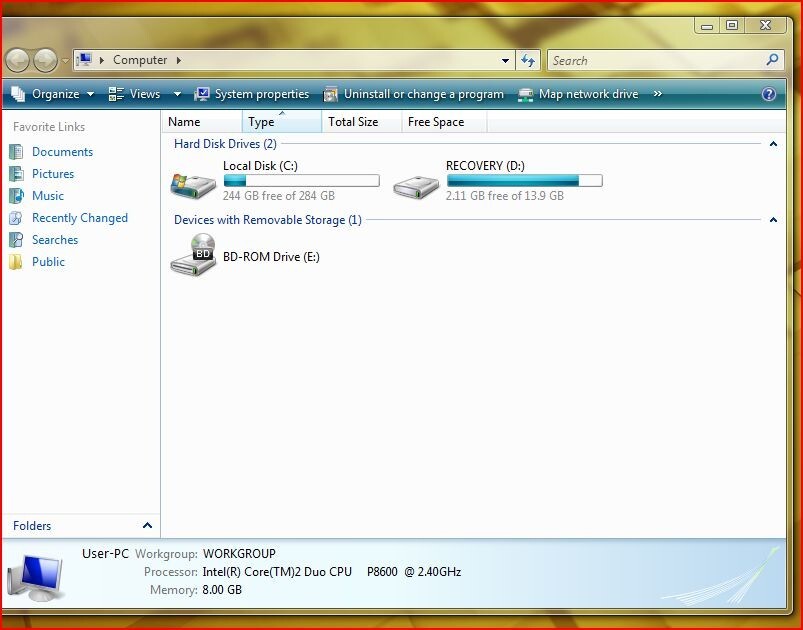Show more toolbar commands chevron
Screen dimensions: 803x630
658,94
